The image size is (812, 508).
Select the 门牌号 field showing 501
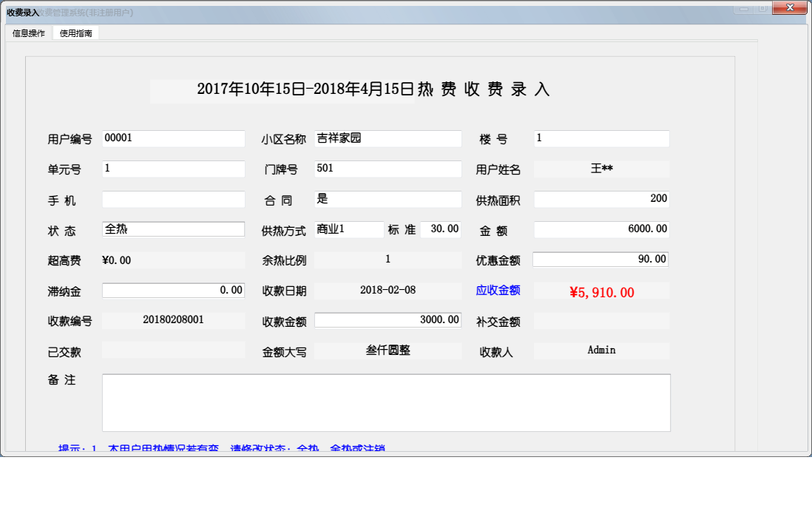(388, 169)
